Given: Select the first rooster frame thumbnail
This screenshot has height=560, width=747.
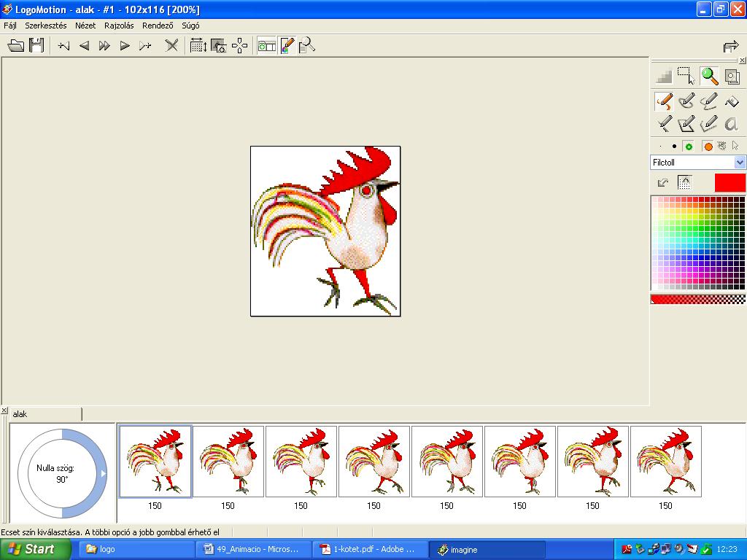Looking at the screenshot, I should point(155,462).
